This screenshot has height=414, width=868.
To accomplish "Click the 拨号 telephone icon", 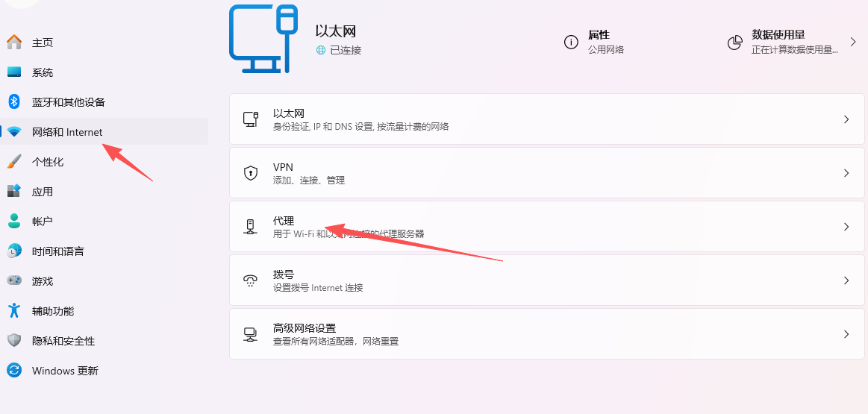I will coord(251,280).
